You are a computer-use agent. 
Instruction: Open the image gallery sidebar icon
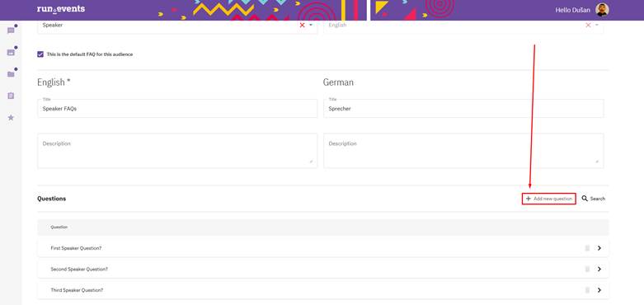tap(11, 52)
